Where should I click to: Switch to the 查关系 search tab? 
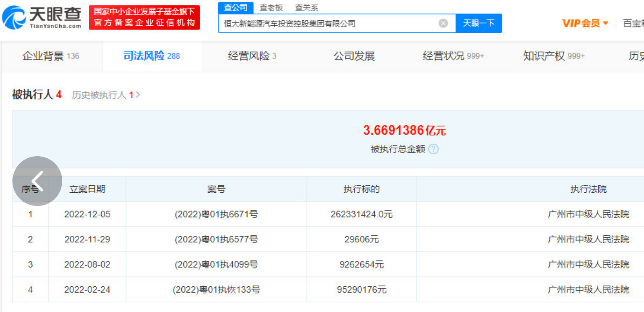click(x=307, y=8)
